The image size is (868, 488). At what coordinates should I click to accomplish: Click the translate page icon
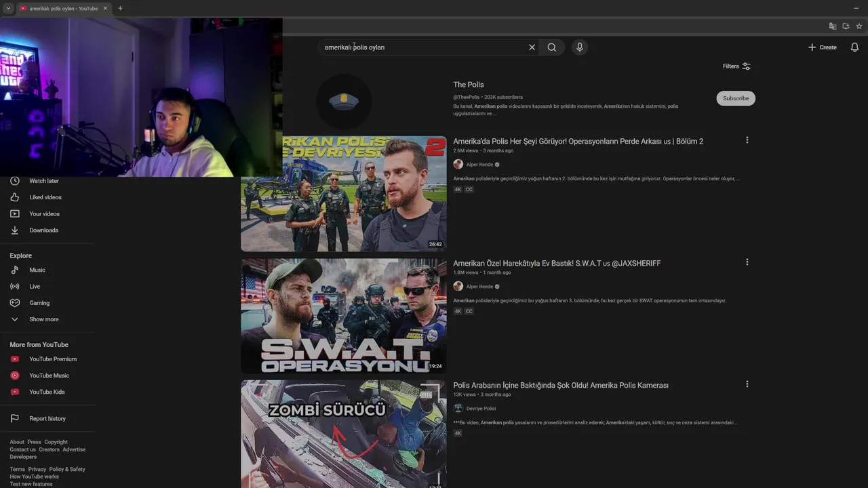point(832,26)
